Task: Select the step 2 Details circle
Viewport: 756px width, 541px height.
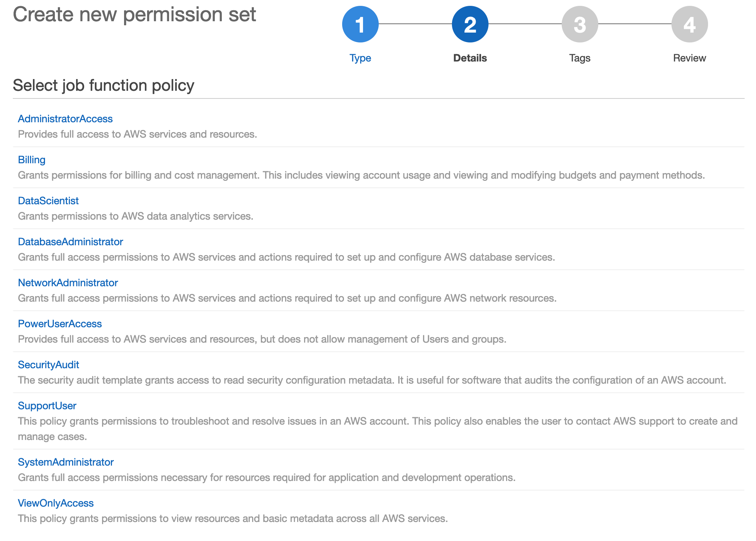Action: point(470,24)
